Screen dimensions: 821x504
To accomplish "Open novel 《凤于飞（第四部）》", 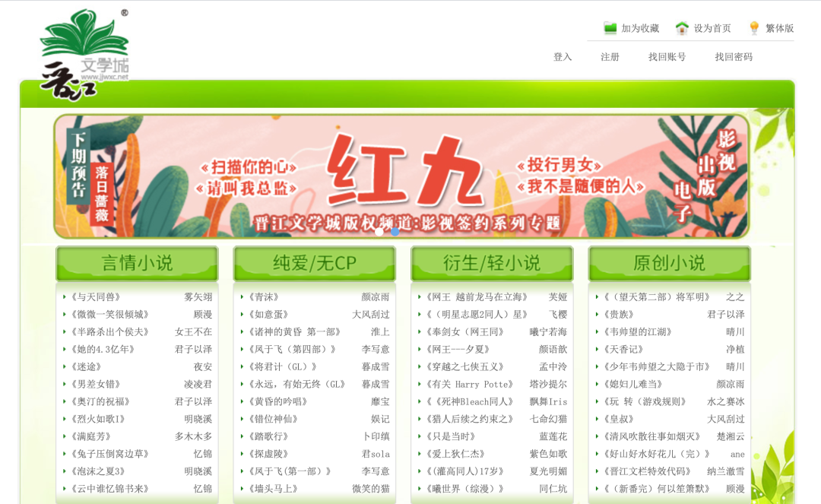I will pyautogui.click(x=292, y=349).
